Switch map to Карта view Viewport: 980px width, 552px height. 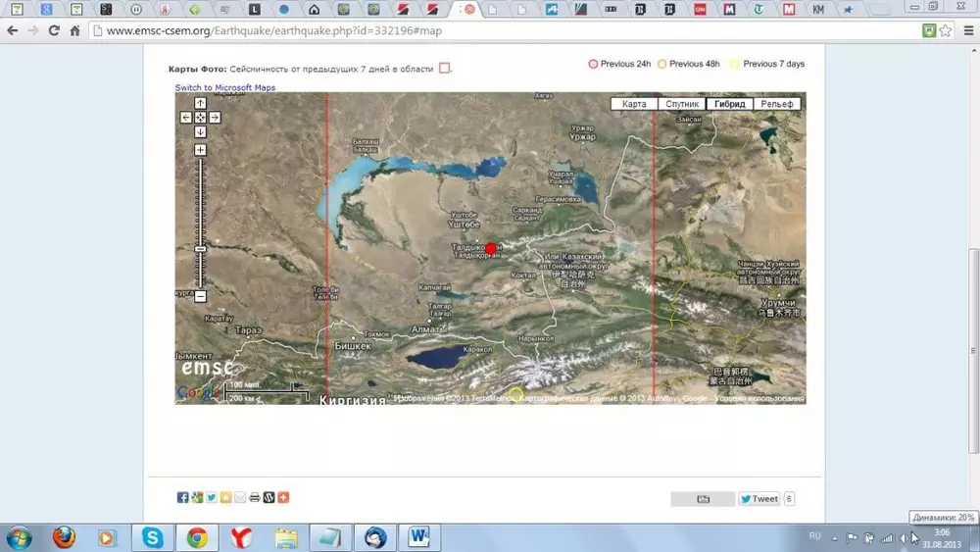click(x=634, y=104)
